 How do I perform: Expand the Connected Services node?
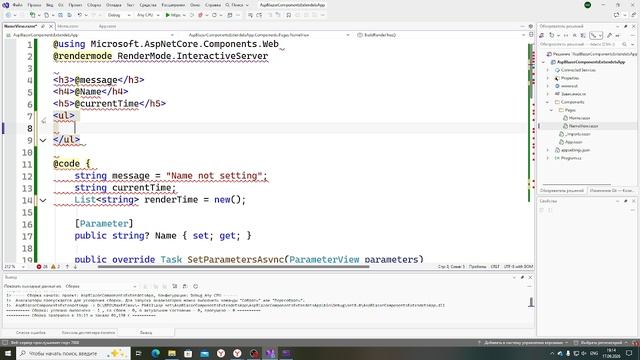[548, 70]
